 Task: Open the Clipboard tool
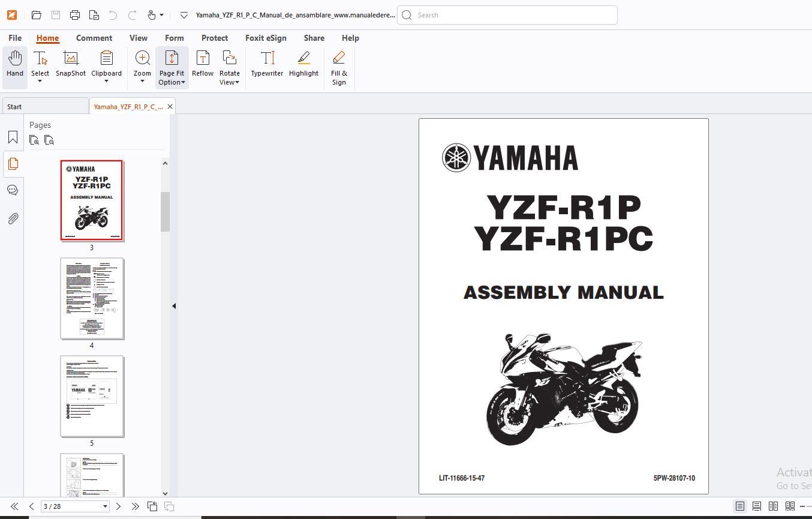(x=106, y=63)
